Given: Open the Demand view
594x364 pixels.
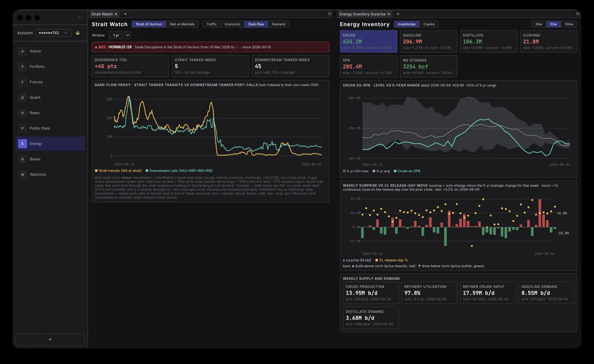Looking at the screenshot, I should 278,24.
